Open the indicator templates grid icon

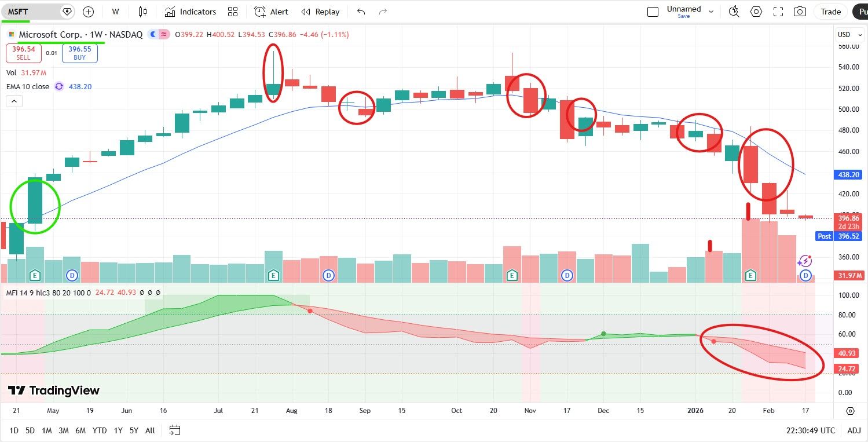click(233, 12)
